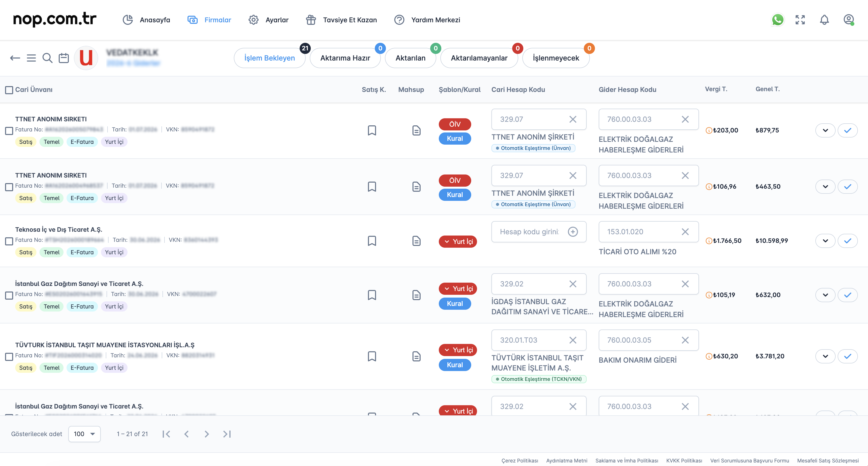Viewport: 868px width, 466px height.
Task: Open Yurt İçi template dropdown in Teknosa row
Action: tap(458, 241)
